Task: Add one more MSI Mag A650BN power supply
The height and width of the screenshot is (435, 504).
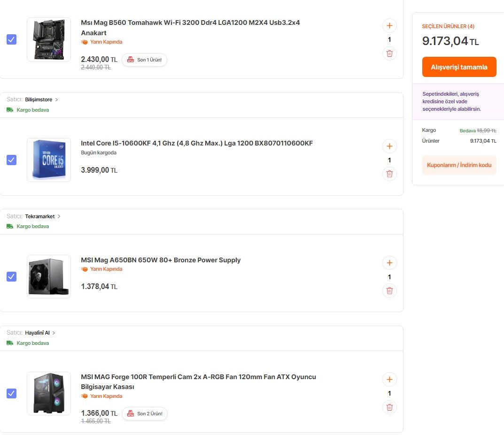Action: coord(389,263)
